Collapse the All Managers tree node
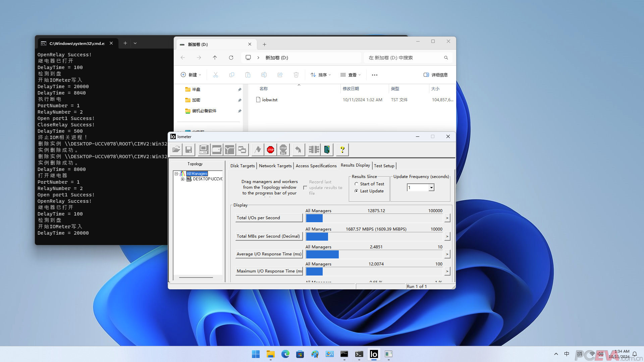 (x=176, y=174)
